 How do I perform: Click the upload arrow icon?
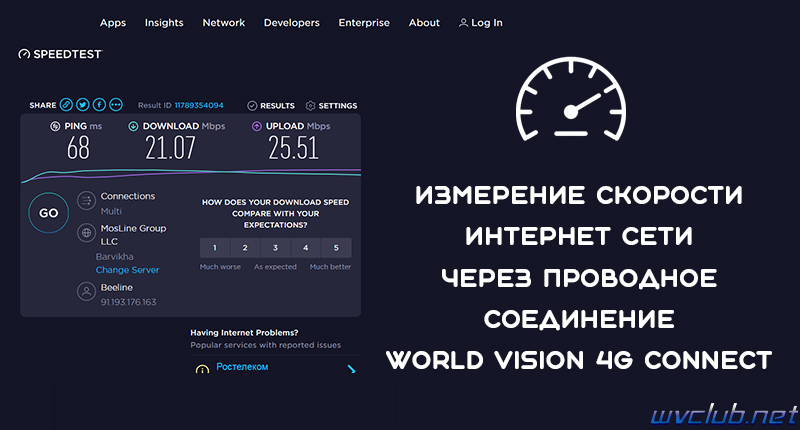(257, 126)
